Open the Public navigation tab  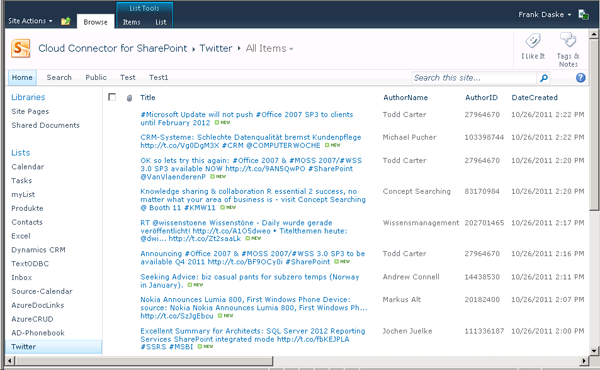[96, 78]
